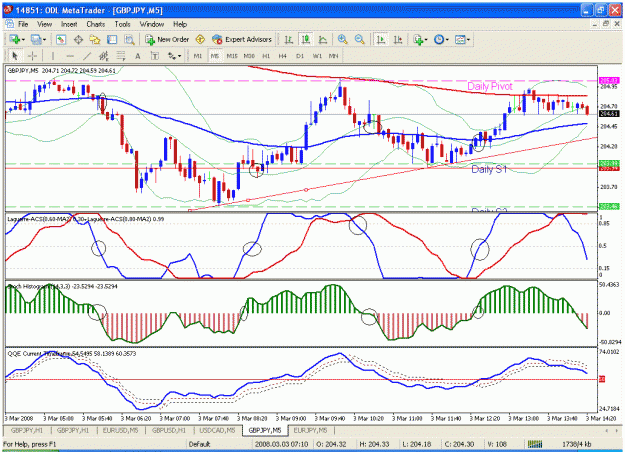This screenshot has width=625, height=452.
Task: Toggle the Expert Advisors button
Action: 242,39
